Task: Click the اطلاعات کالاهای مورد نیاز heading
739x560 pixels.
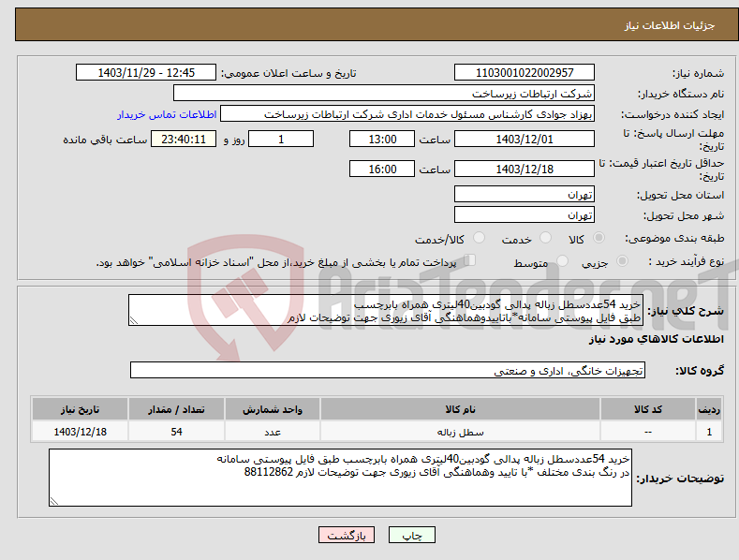Action: tap(656, 339)
